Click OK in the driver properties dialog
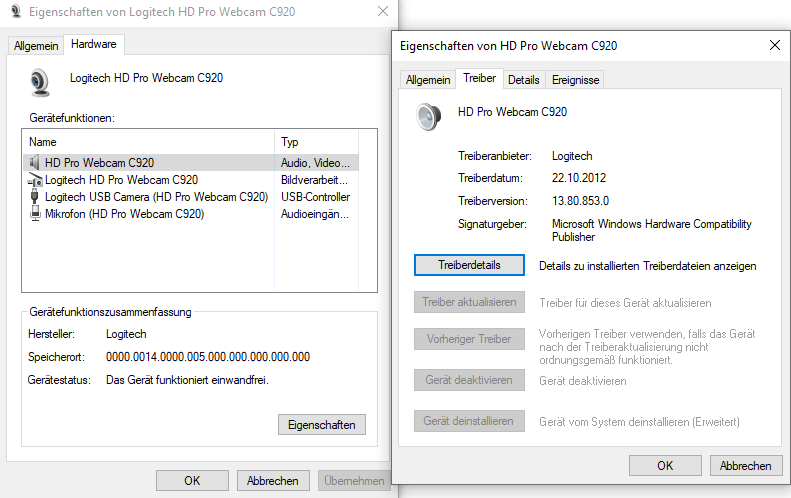This screenshot has height=498, width=791. click(x=665, y=465)
